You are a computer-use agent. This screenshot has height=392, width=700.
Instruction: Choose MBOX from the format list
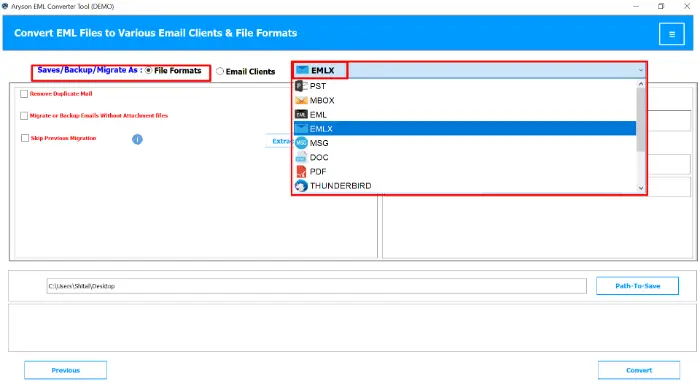click(x=465, y=100)
